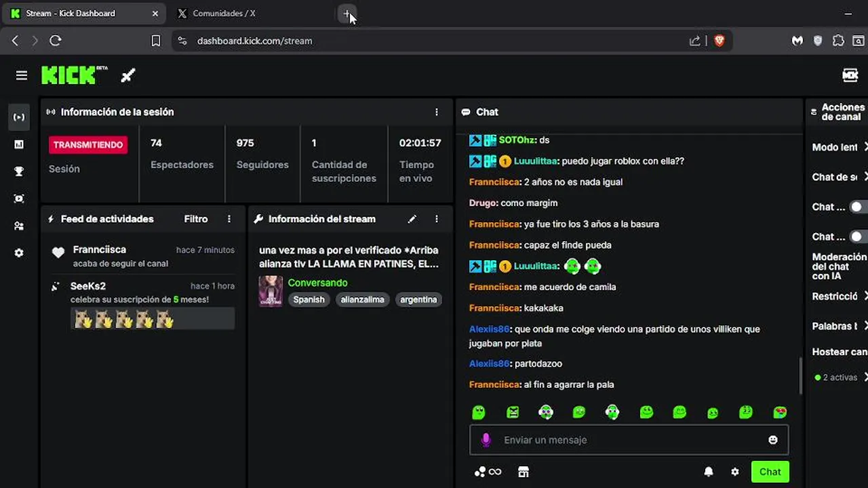Open the community users sidebar icon
868x488 pixels.
click(x=19, y=226)
